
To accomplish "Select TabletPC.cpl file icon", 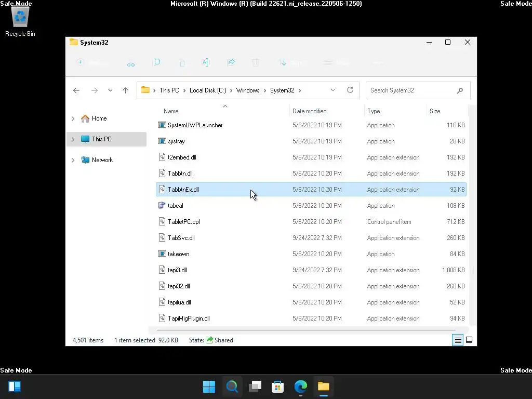I will pos(162,221).
